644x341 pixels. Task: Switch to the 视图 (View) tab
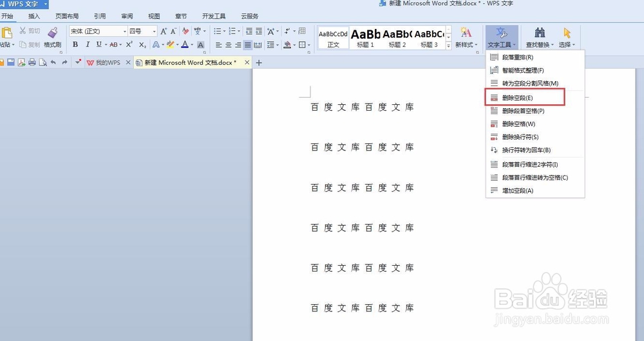154,16
